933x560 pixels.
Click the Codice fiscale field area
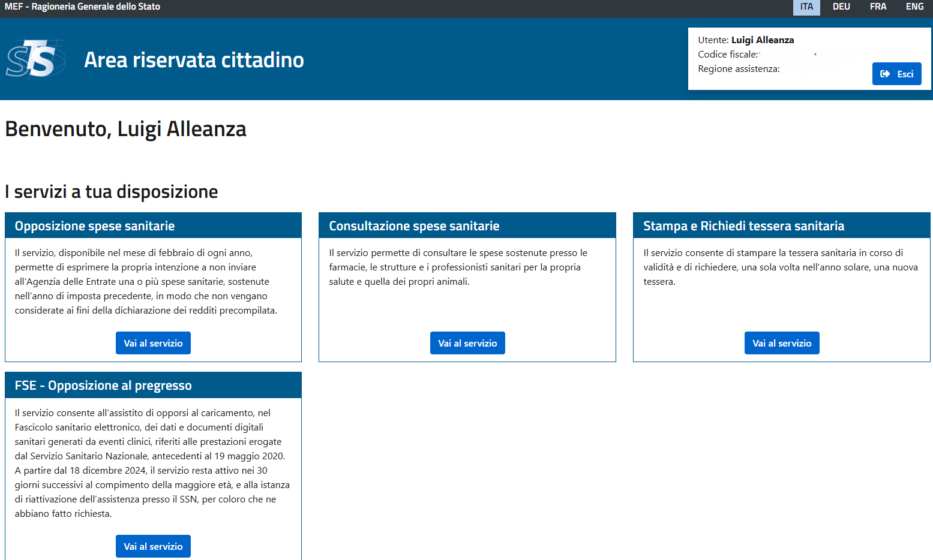tap(728, 54)
